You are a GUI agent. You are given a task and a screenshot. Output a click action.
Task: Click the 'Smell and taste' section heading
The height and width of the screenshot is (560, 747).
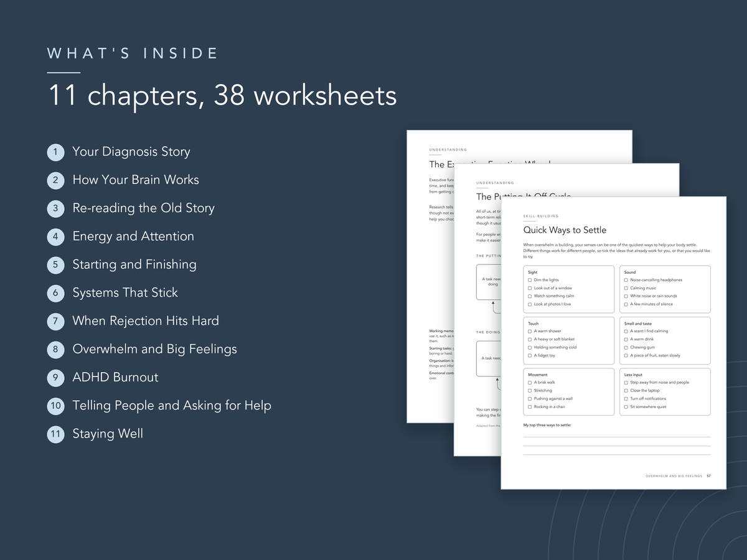[x=638, y=324]
